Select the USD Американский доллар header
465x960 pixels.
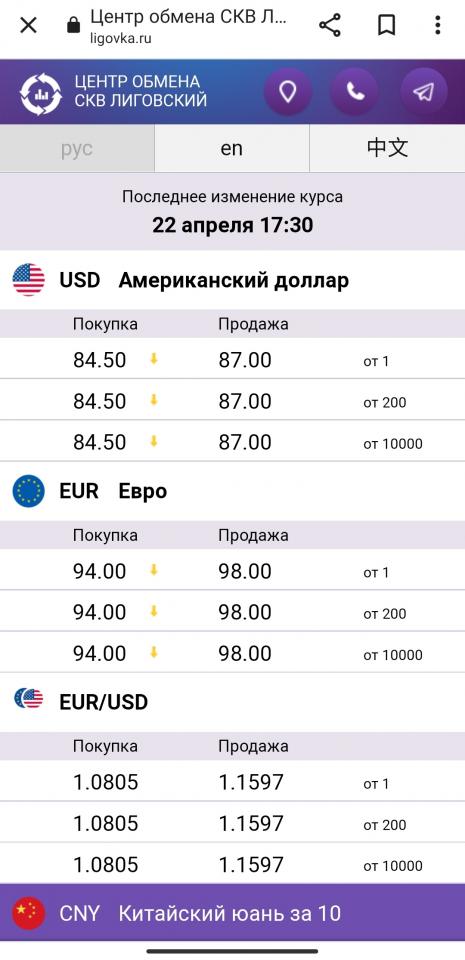232,280
